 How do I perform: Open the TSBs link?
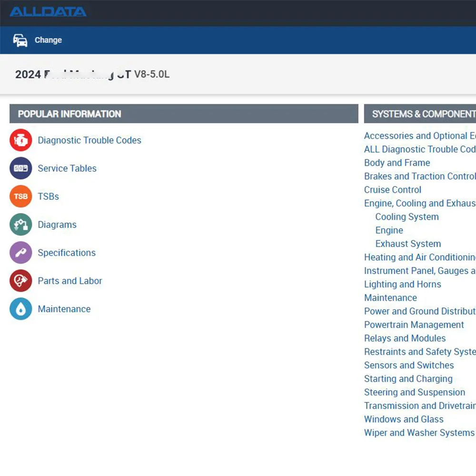pyautogui.click(x=48, y=197)
